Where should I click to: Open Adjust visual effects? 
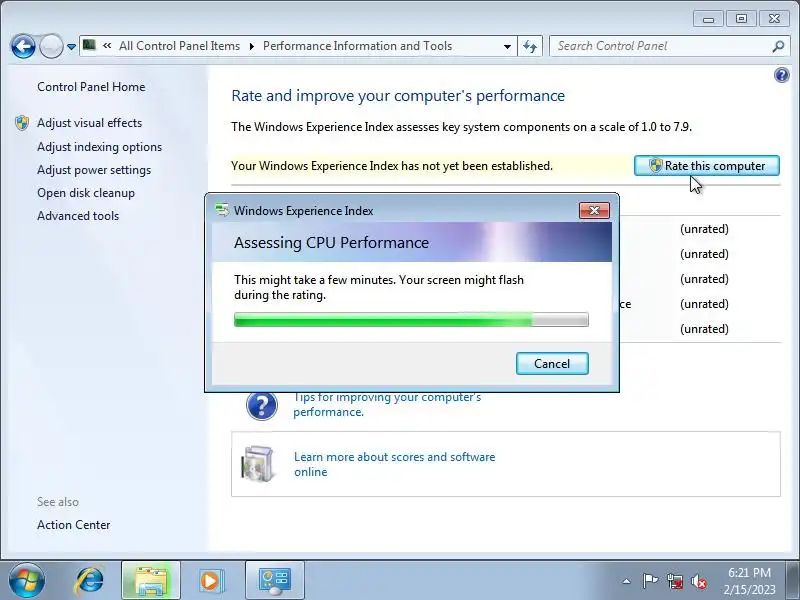click(x=89, y=123)
